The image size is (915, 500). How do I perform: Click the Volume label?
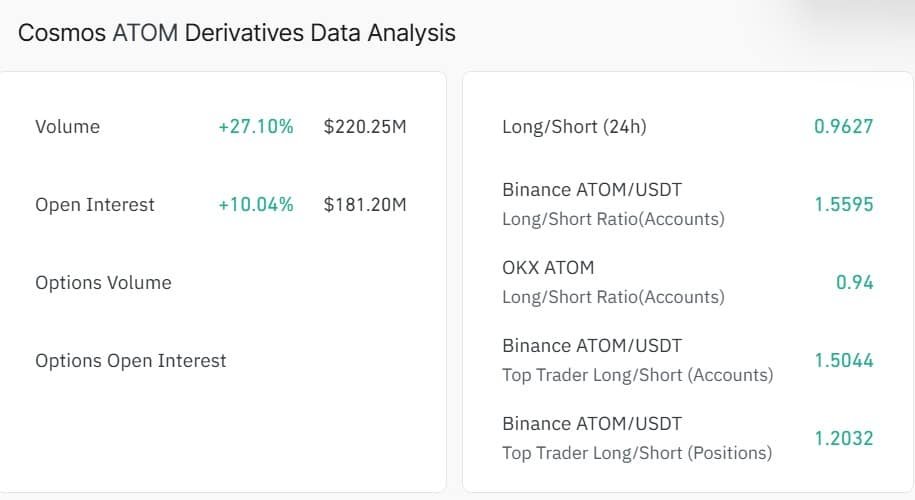(x=67, y=127)
